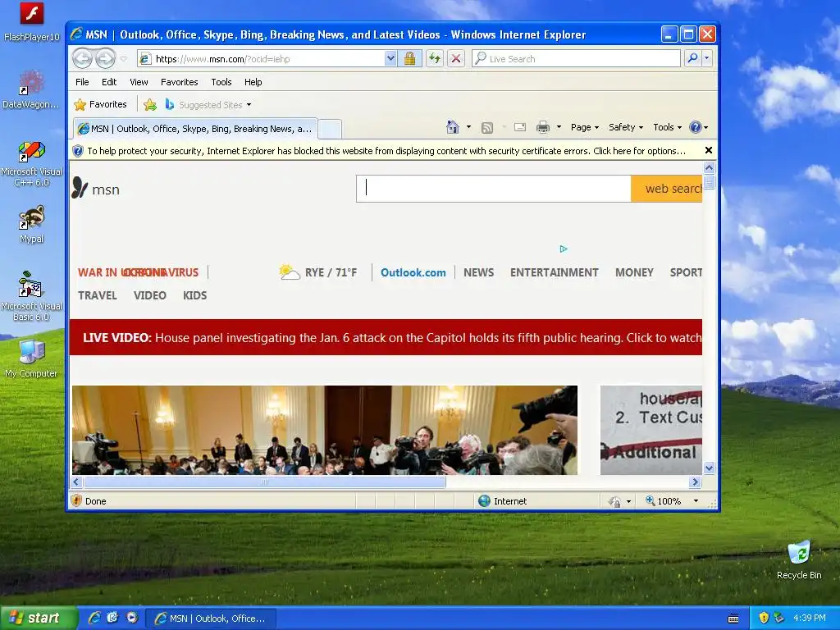Click the status bar protected mode icon

coord(614,501)
